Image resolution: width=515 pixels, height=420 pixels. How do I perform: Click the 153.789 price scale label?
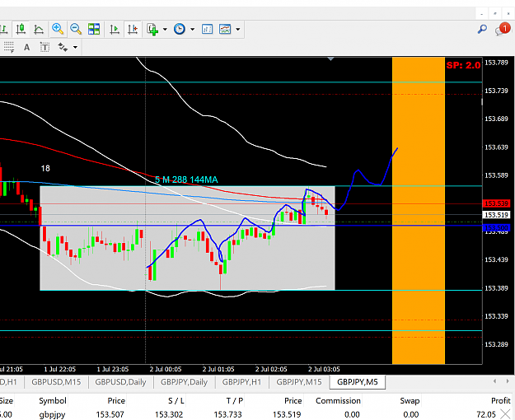[496, 63]
